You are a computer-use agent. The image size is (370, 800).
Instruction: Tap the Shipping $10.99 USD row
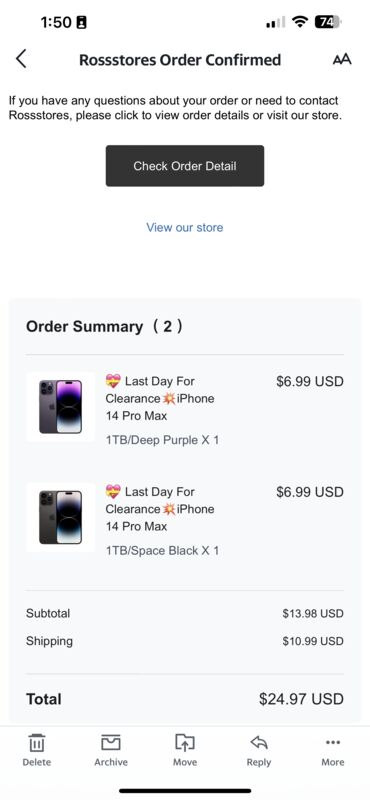(x=185, y=641)
